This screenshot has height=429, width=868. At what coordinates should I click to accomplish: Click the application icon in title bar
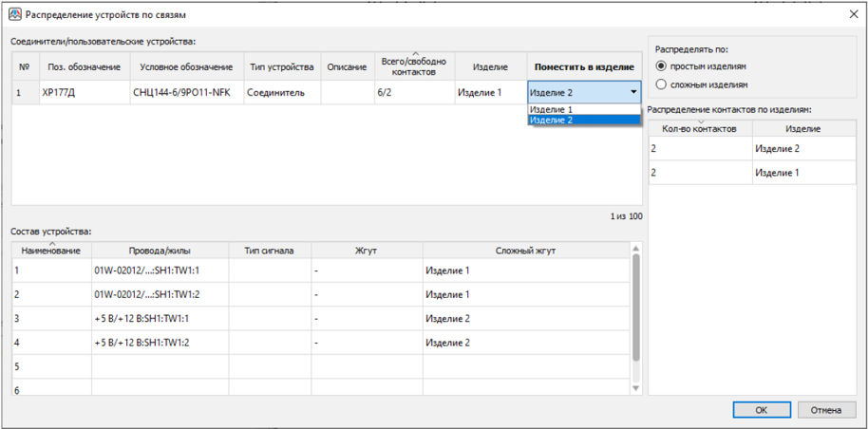[14, 15]
